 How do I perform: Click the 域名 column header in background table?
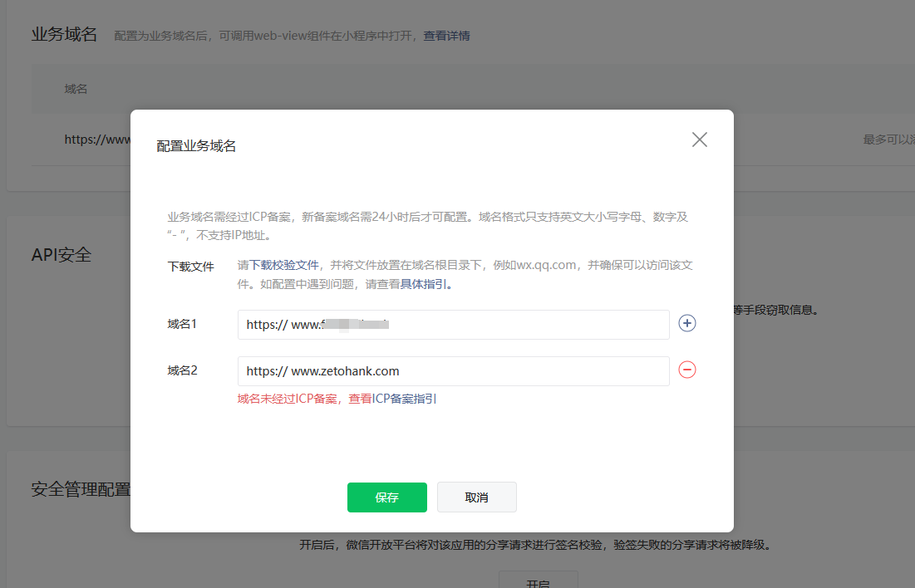(x=76, y=89)
